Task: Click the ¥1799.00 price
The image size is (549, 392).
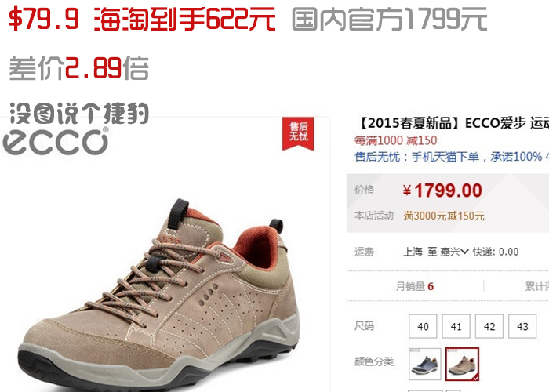Action: [442, 191]
